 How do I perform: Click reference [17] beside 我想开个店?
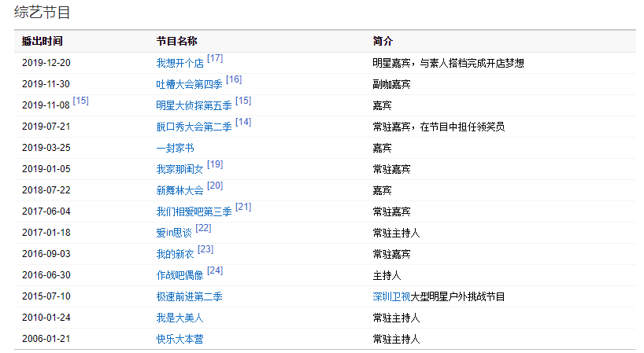click(x=215, y=58)
